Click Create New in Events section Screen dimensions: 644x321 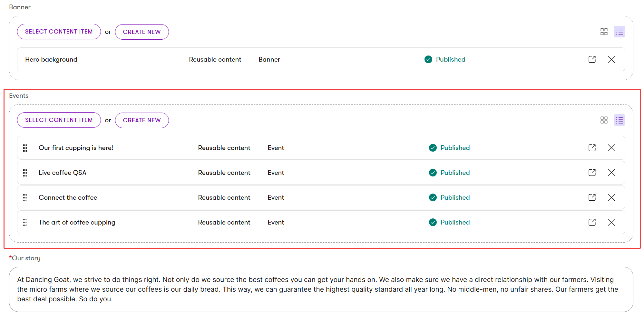[x=141, y=120]
